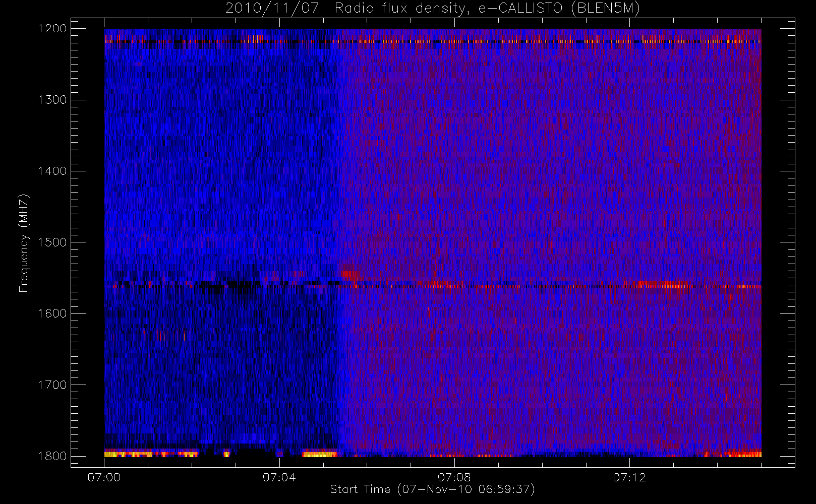
Task: Click the 07:08 time tick label
Action: coord(454,477)
